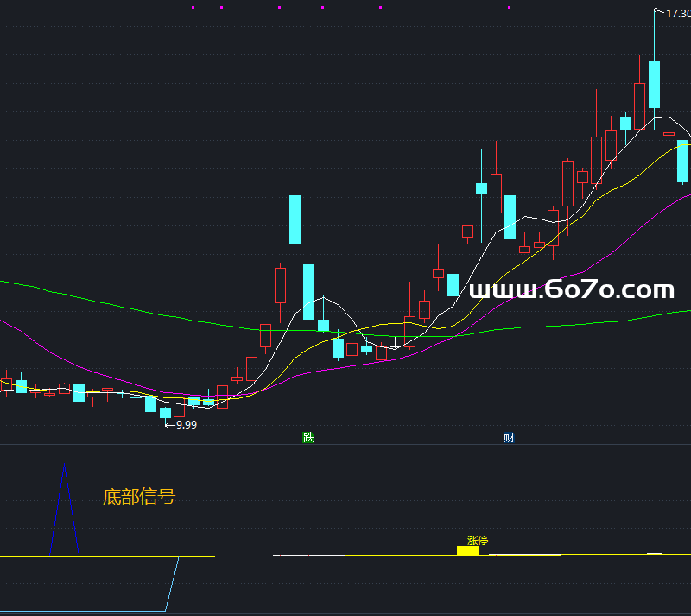Click the first magenta dot at the chart top
The height and width of the screenshot is (616, 691).
[193, 7]
